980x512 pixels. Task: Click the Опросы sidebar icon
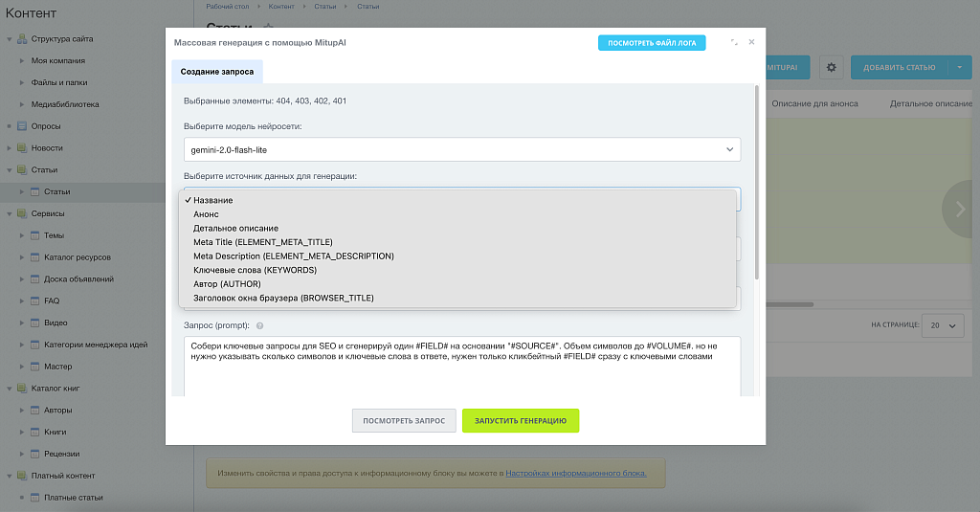pos(21,126)
